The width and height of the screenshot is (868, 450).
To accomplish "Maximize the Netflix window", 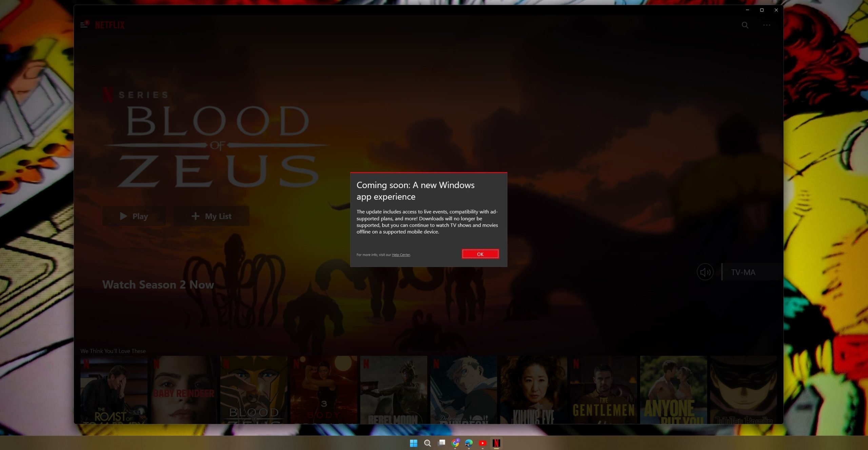I will tap(762, 10).
